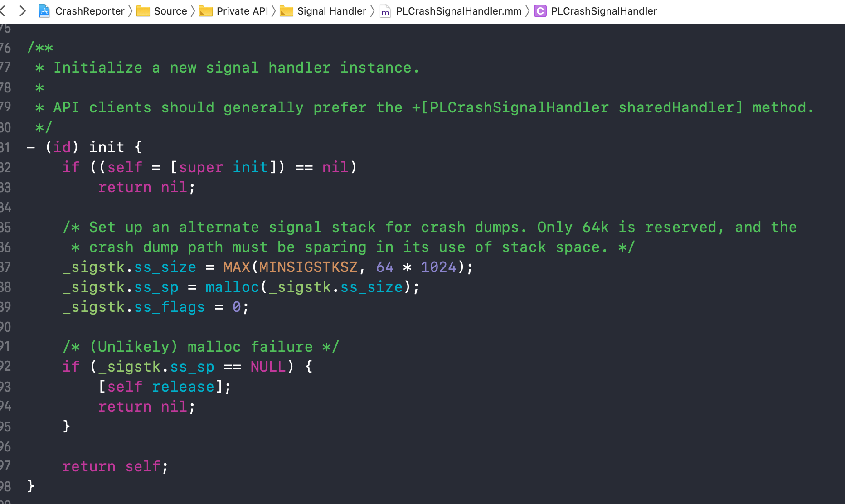845x504 pixels.
Task: Click the Source folder icon
Action: pos(143,11)
